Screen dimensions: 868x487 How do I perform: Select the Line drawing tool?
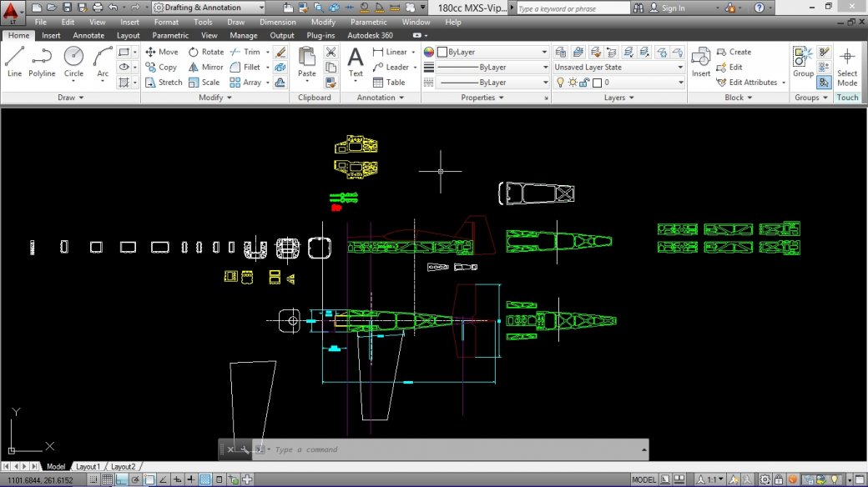coord(14,61)
